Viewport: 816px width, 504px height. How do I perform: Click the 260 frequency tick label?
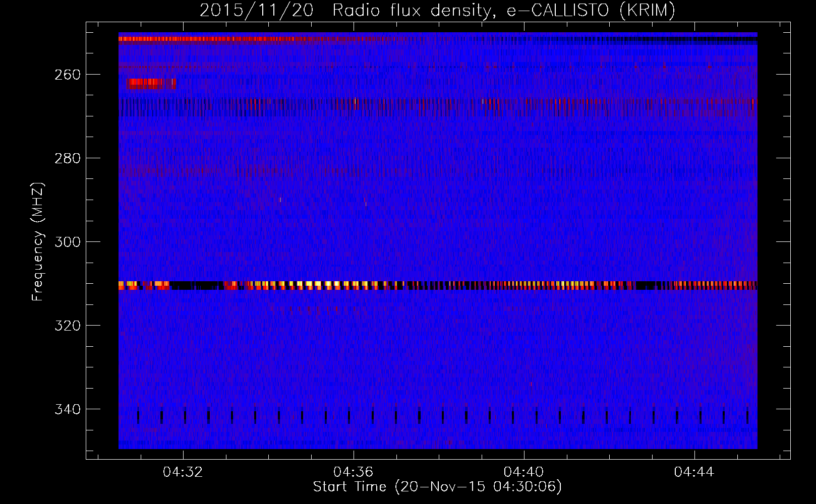point(67,75)
